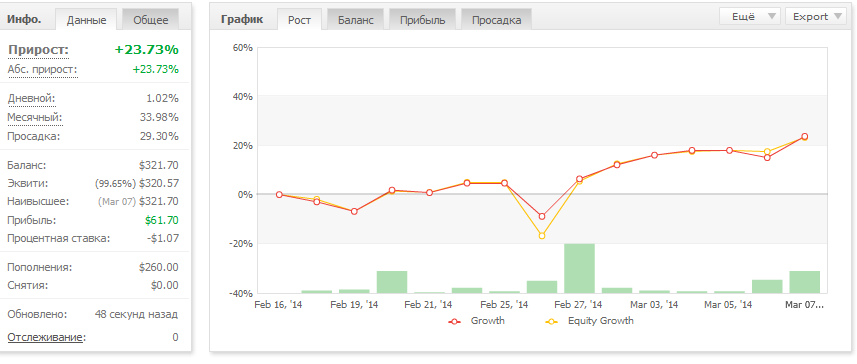Click the Эквити value $320.57
This screenshot has width=857, height=364.
159,184
